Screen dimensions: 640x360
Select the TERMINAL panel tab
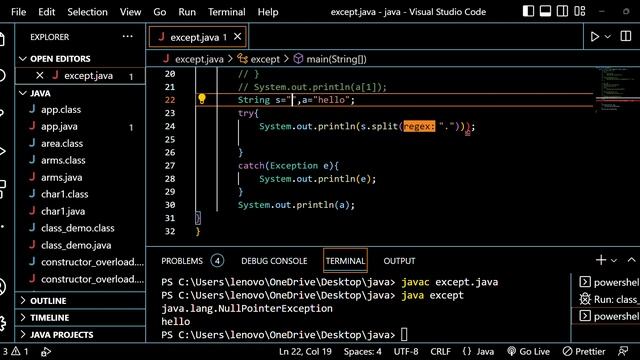click(x=345, y=261)
